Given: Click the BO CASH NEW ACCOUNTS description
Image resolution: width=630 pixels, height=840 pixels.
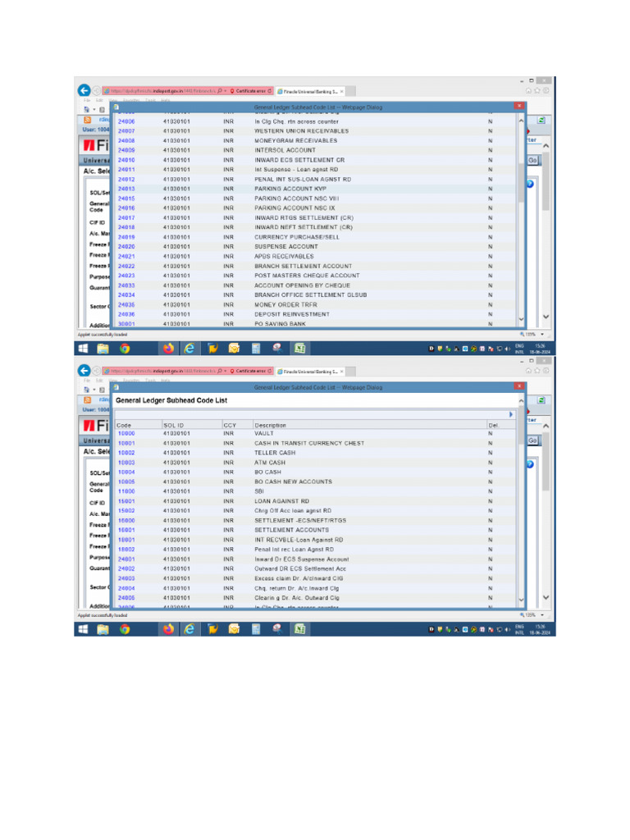Looking at the screenshot, I should pyautogui.click(x=293, y=482).
